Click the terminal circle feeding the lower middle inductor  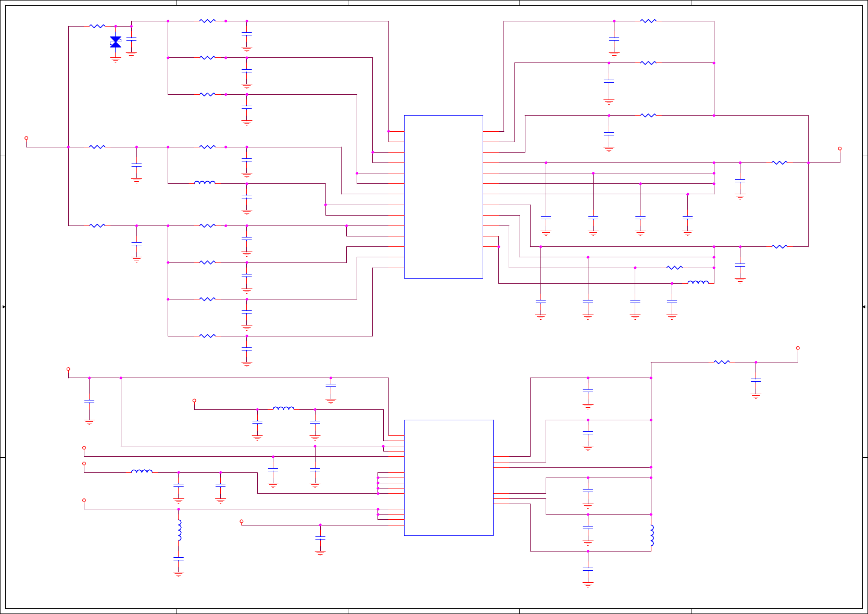[x=194, y=400]
